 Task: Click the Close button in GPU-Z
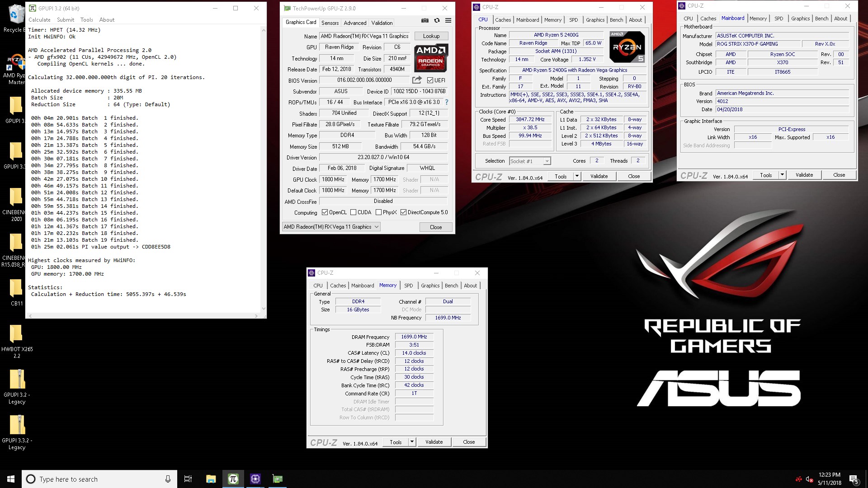[436, 227]
